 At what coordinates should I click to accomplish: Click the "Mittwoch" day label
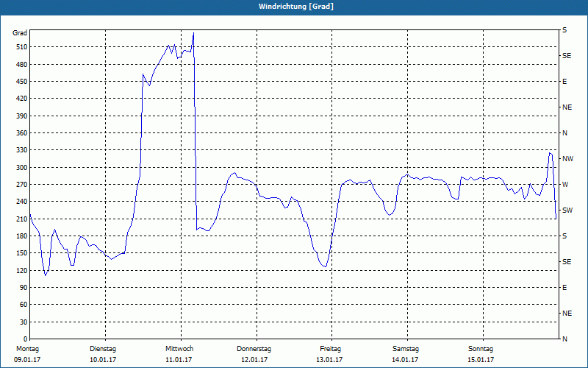pyautogui.click(x=179, y=349)
